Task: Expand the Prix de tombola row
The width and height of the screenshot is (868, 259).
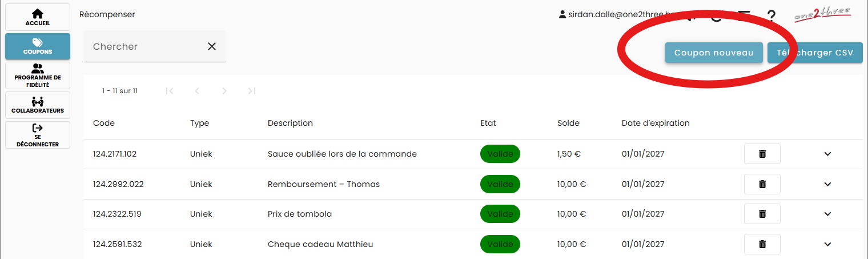Action: coord(827,214)
